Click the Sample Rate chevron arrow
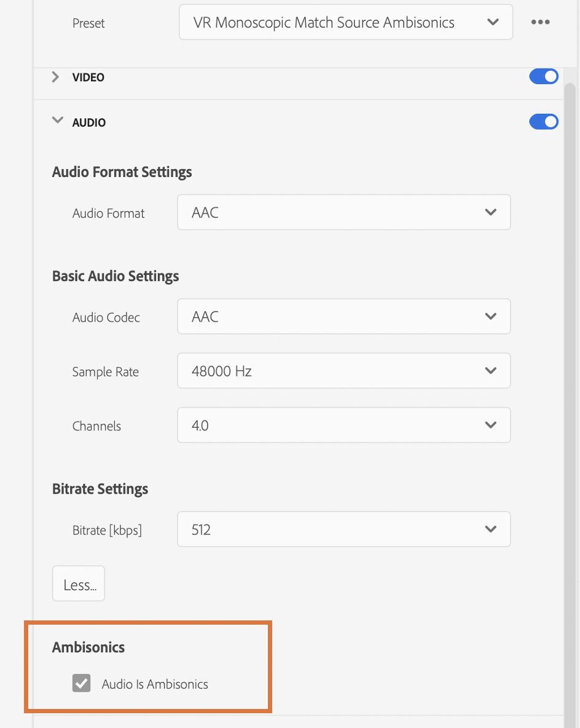Screen dimensions: 580x728 coord(490,371)
